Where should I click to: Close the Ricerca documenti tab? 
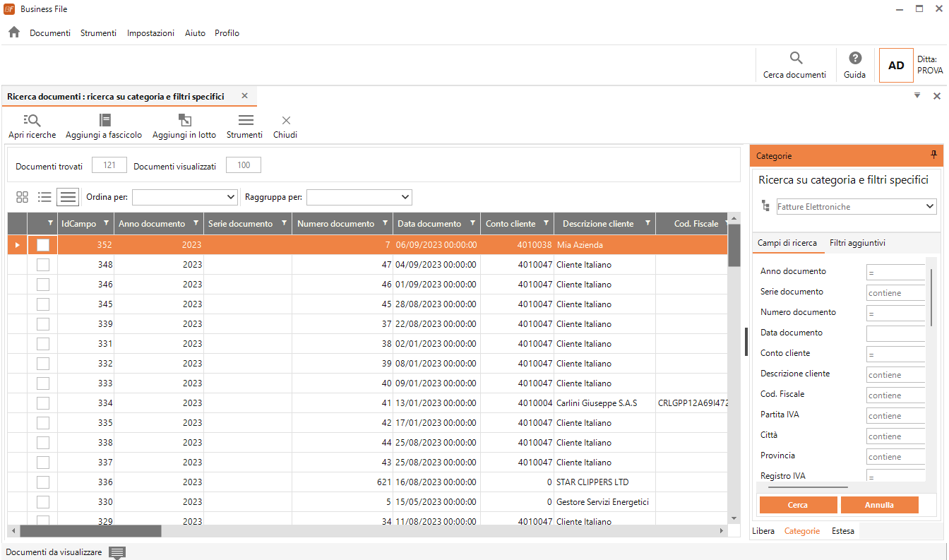(x=244, y=96)
